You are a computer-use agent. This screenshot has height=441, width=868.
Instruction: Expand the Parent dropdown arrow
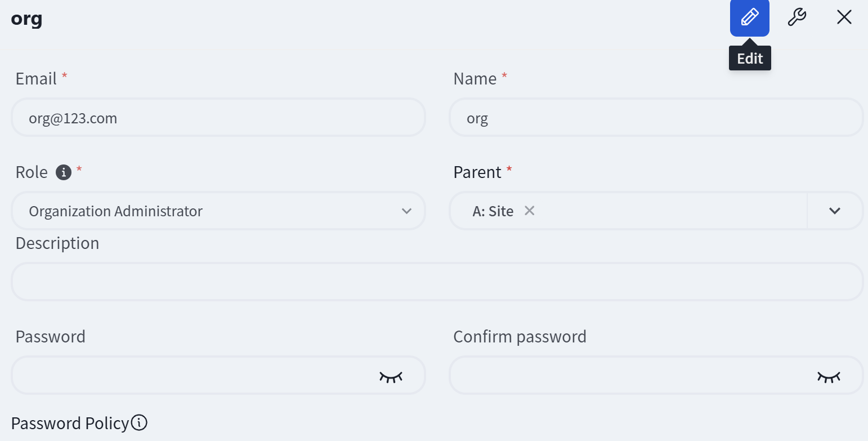point(835,211)
